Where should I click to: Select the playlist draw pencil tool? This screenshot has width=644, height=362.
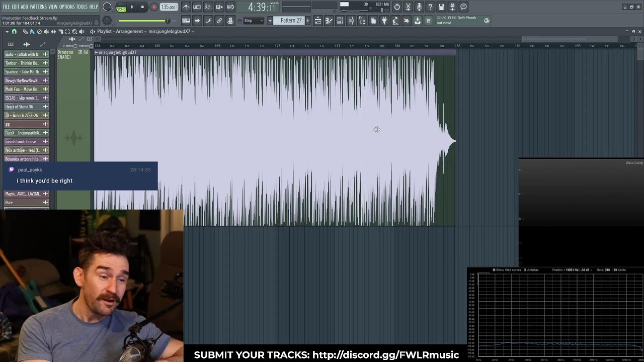pos(25,32)
